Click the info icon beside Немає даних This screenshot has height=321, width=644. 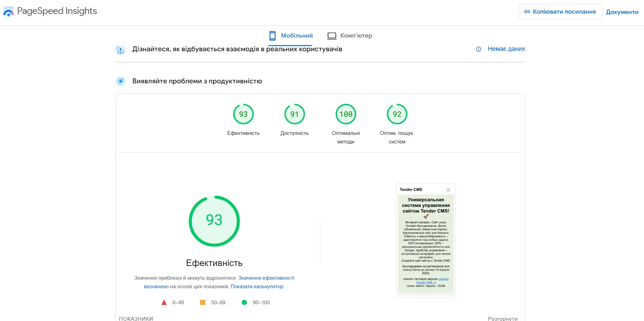478,49
